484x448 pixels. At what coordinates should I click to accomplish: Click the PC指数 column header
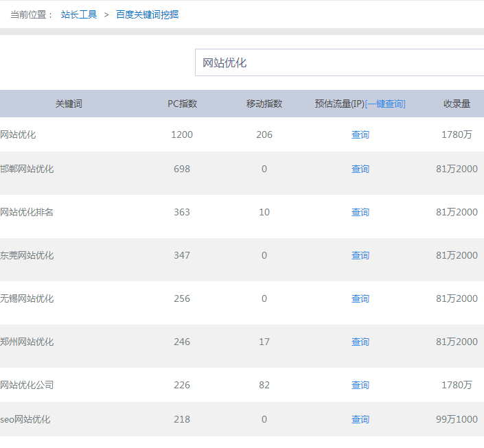tap(182, 104)
